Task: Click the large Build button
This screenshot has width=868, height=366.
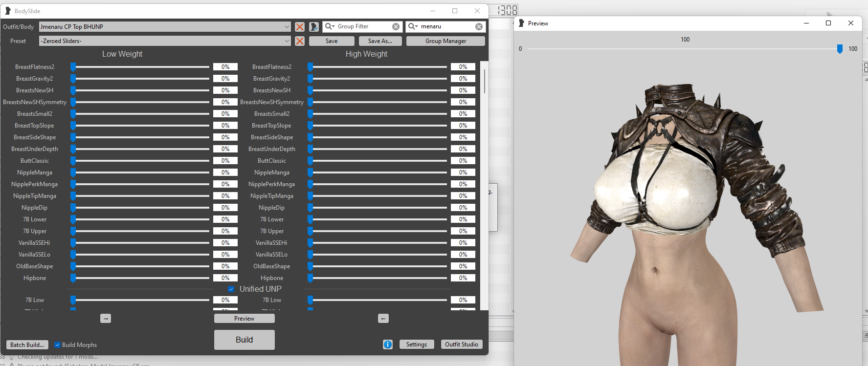Action: click(x=244, y=340)
